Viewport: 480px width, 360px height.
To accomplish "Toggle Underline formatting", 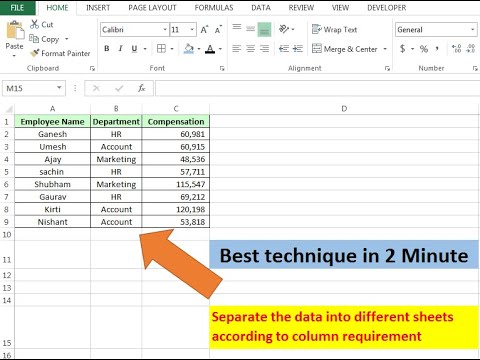I will pyautogui.click(x=134, y=49).
